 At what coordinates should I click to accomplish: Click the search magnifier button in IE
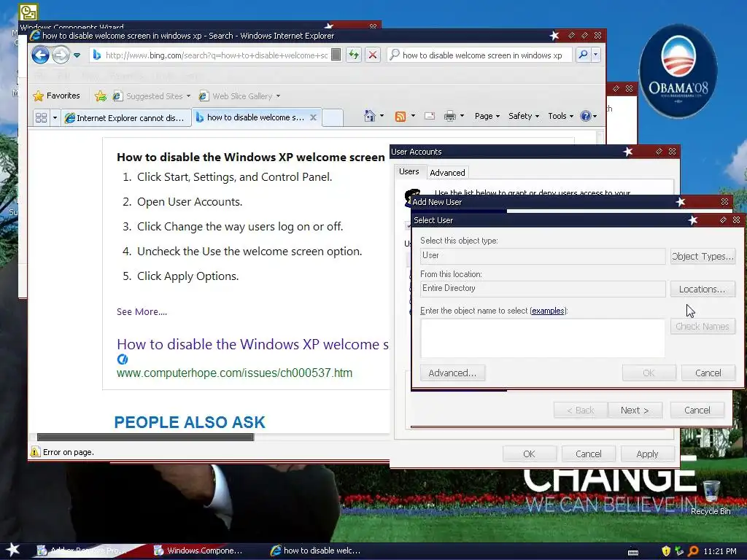[583, 55]
